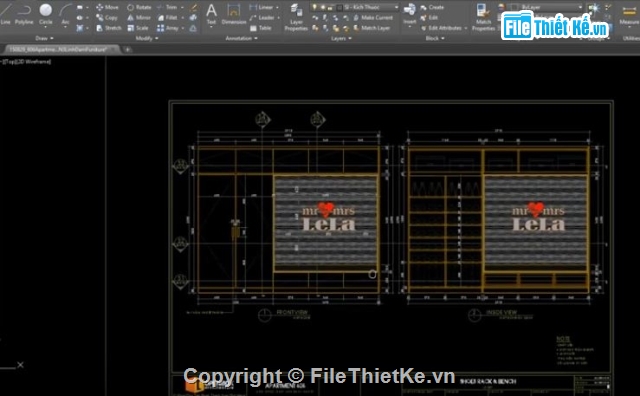
Task: Insert a Table annotation
Action: coord(260,28)
